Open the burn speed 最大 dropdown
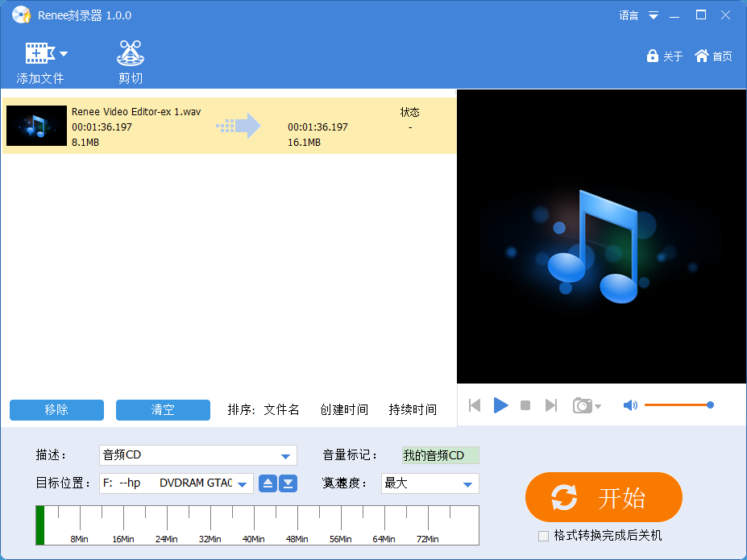747x560 pixels. click(430, 483)
